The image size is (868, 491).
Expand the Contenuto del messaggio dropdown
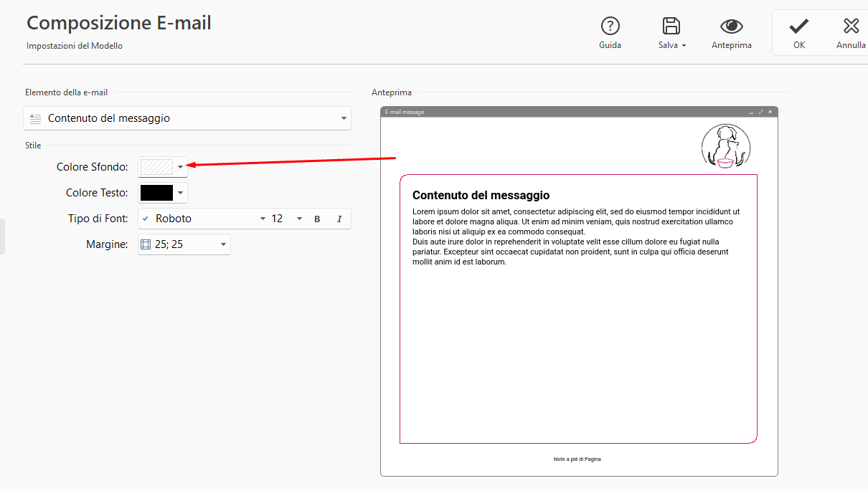click(344, 118)
